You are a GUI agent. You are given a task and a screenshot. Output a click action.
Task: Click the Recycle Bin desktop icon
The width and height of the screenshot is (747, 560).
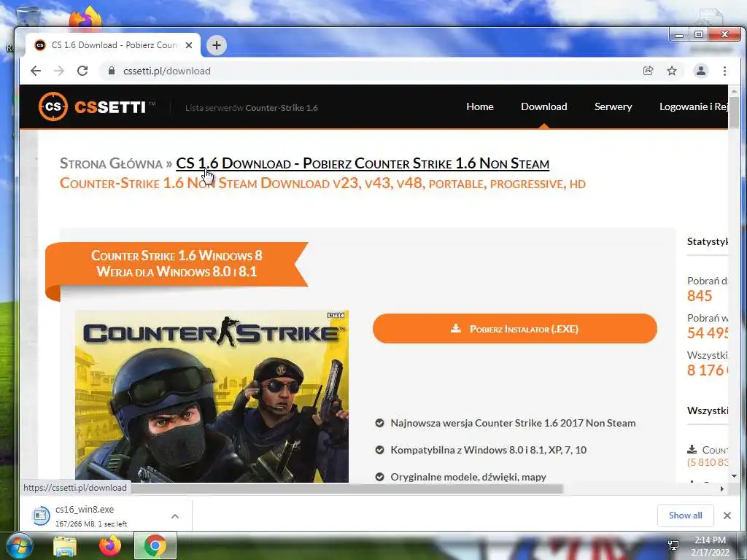(28, 17)
